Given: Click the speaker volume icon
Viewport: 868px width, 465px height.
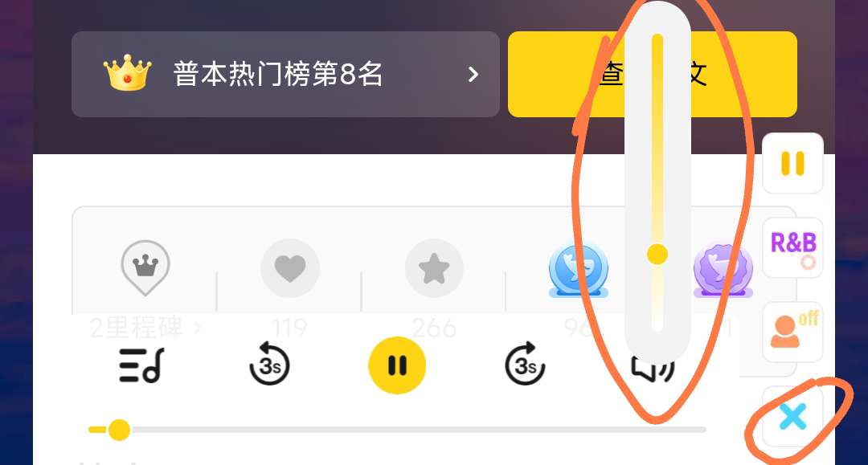Looking at the screenshot, I should point(653,369).
